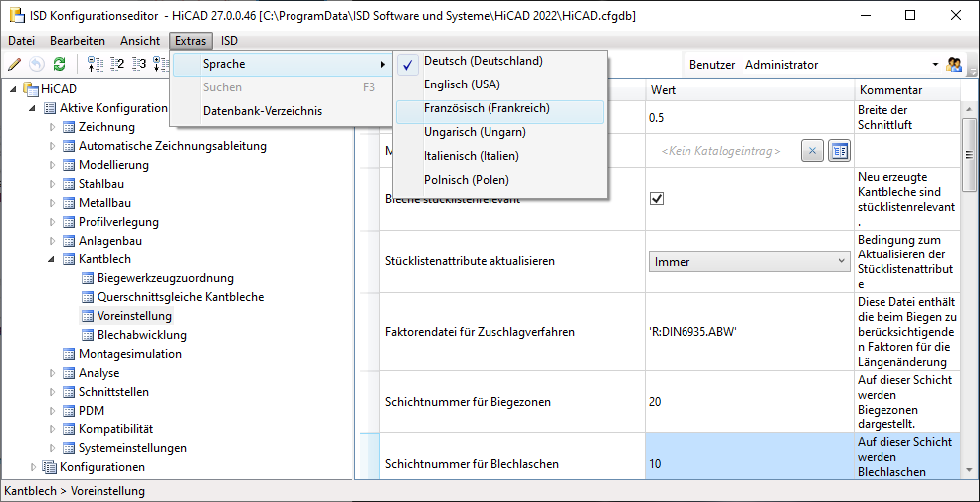This screenshot has height=502, width=980.
Task: Click the Montagesimulation table icon
Action: pos(69,354)
